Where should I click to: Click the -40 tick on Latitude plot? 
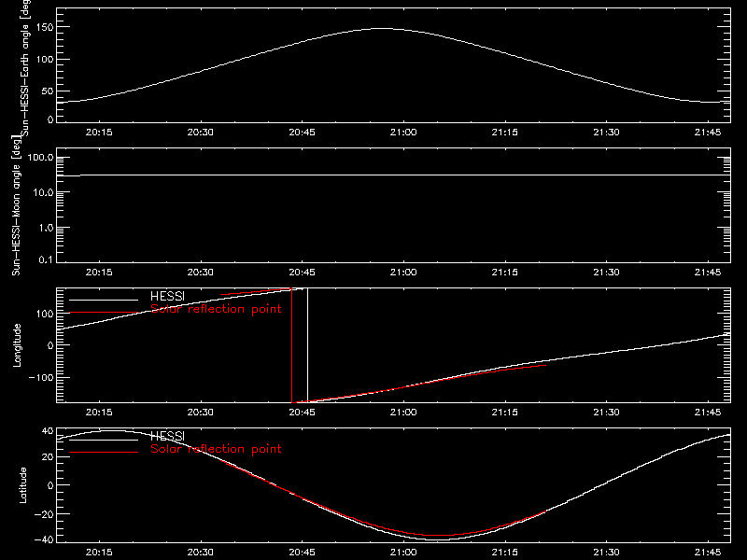[x=44, y=540]
